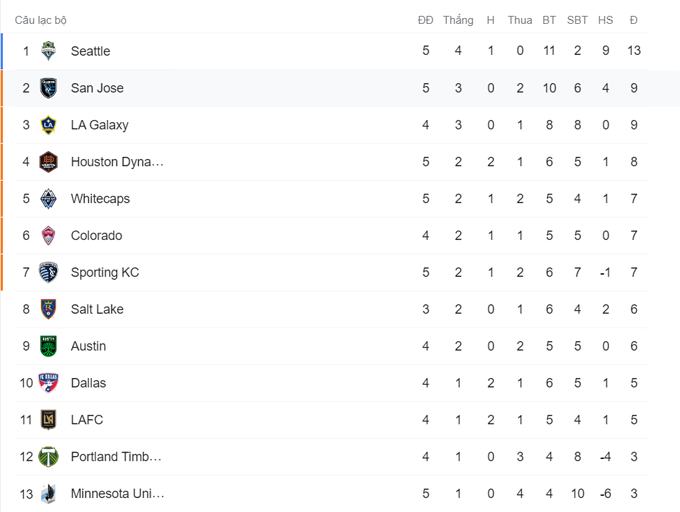Click the Seattle Sounders team logo

(x=48, y=51)
